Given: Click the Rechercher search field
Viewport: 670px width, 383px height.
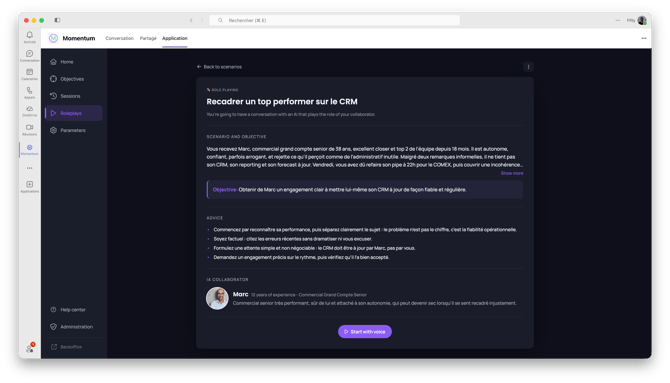Looking at the screenshot, I should tap(335, 20).
